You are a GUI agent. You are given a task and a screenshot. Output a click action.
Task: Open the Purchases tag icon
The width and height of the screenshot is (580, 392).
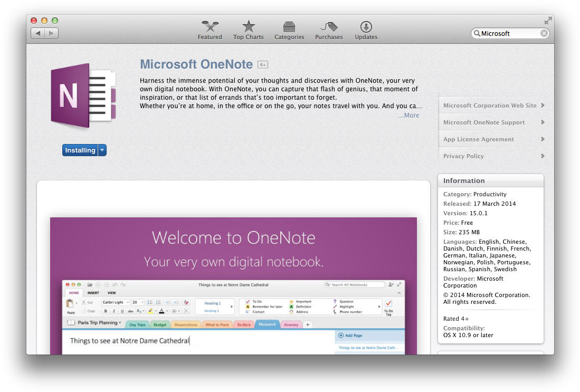tap(329, 27)
